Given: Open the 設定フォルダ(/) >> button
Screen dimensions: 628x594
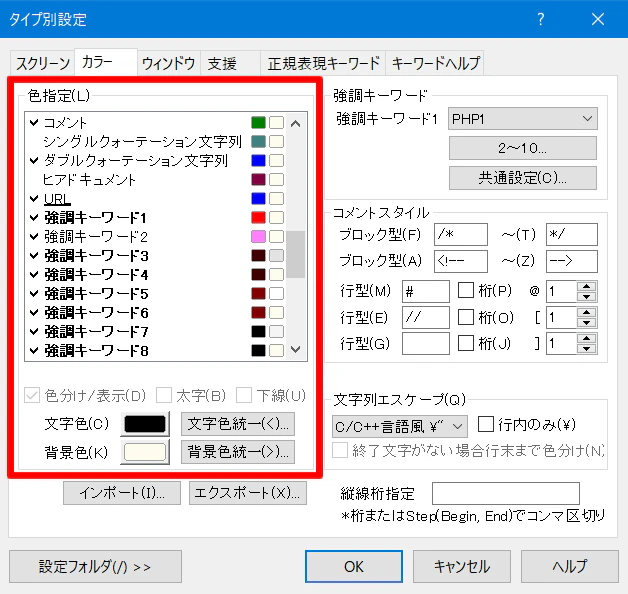Looking at the screenshot, I should point(95,566).
